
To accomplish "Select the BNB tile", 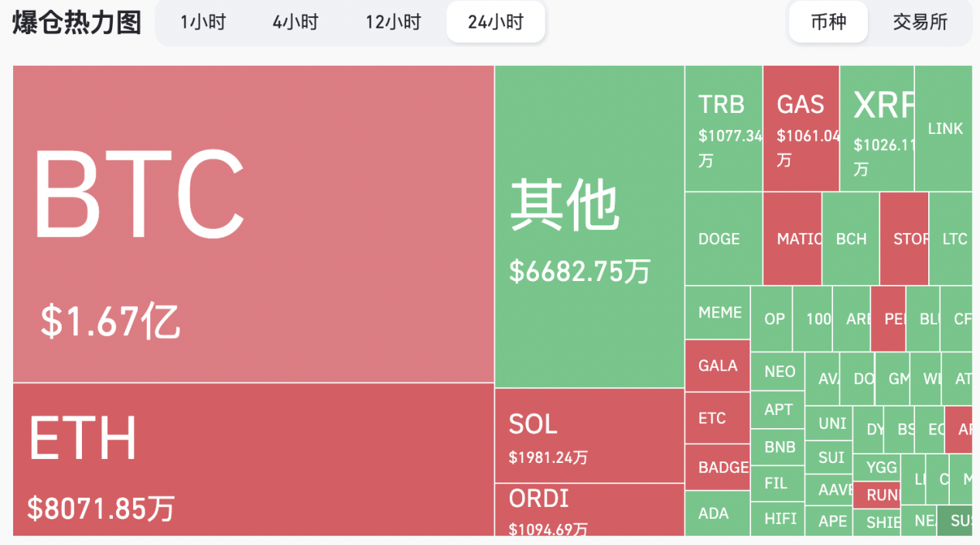I will (x=777, y=447).
